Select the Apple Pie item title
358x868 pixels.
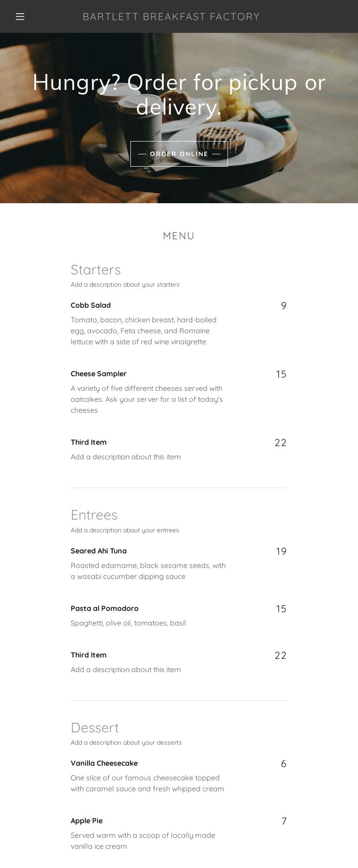[87, 821]
